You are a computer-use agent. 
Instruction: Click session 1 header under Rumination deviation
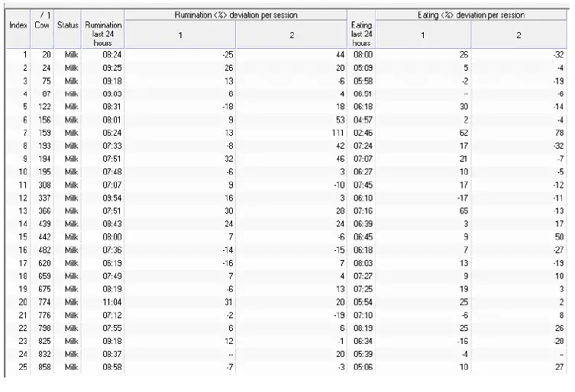point(180,34)
